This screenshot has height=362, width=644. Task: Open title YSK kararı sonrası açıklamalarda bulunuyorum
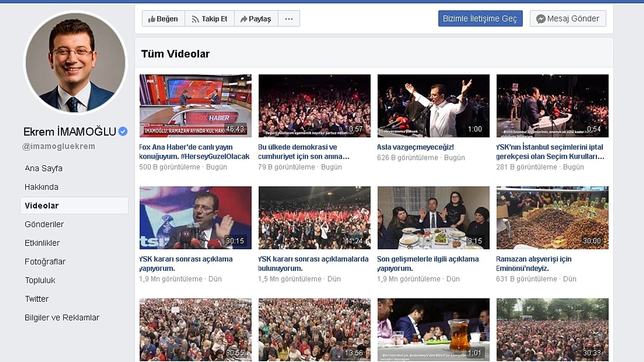(313, 264)
